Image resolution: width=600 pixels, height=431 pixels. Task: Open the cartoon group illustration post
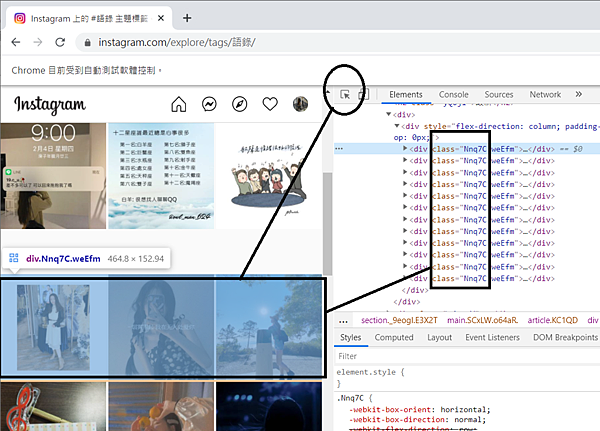point(269,176)
